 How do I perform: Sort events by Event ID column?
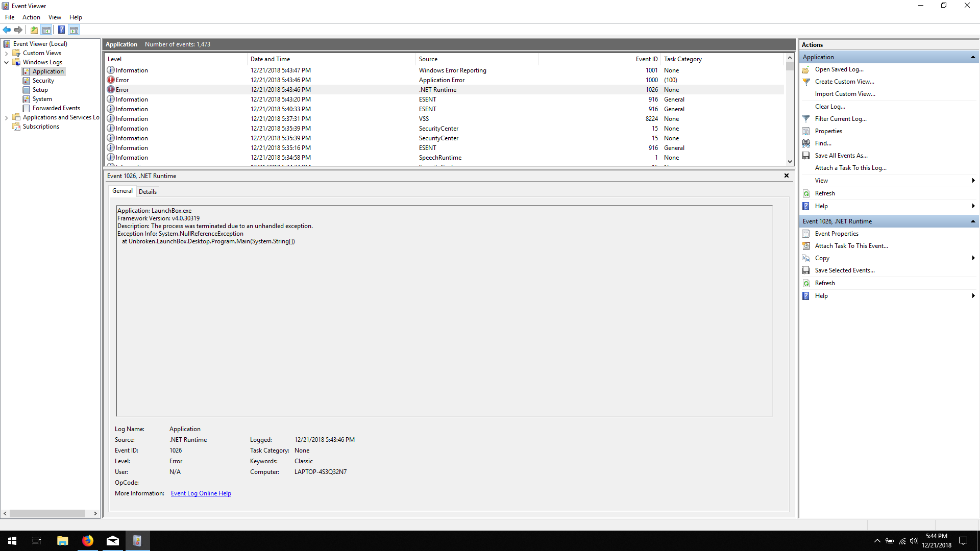(599, 59)
